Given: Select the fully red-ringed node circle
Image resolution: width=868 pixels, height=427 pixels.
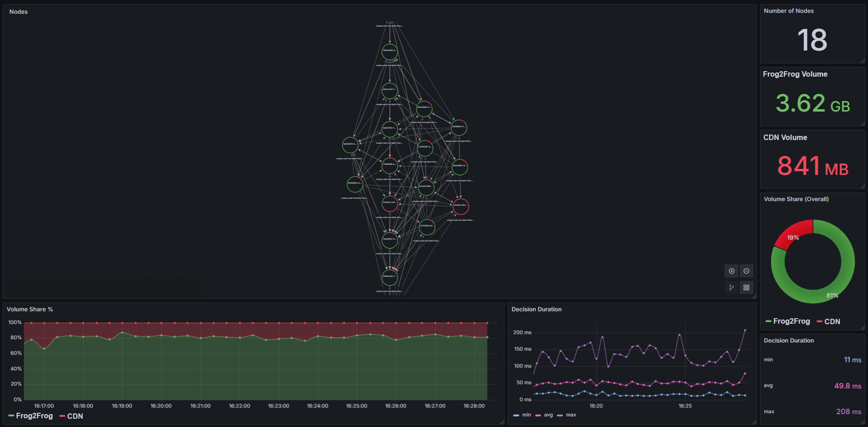Looking at the screenshot, I should tap(460, 207).
